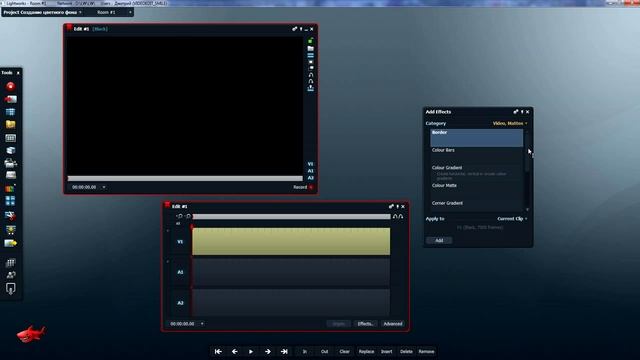
Task: Toggle A2 track in the viewer
Action: (311, 178)
